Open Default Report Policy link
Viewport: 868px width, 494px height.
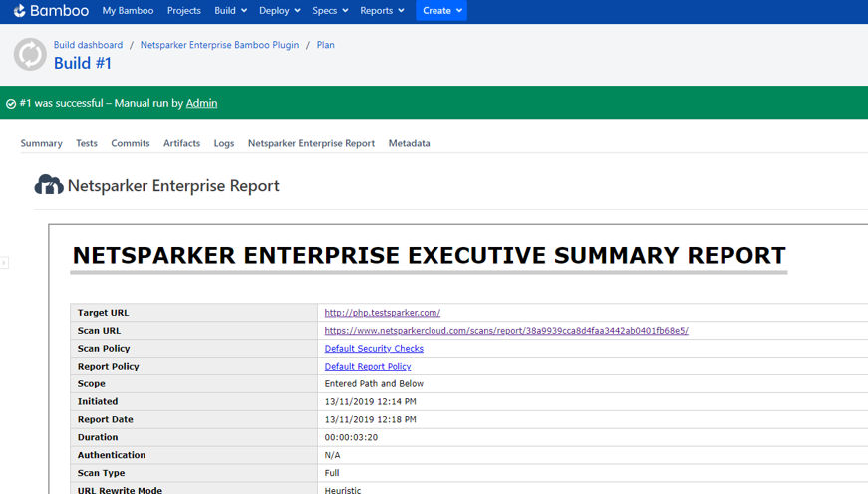[x=368, y=366]
